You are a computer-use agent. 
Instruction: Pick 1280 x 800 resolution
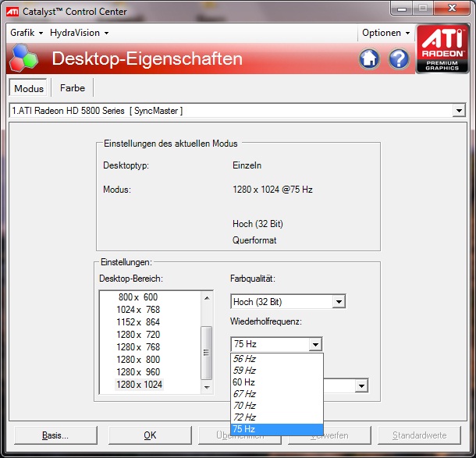[138, 360]
